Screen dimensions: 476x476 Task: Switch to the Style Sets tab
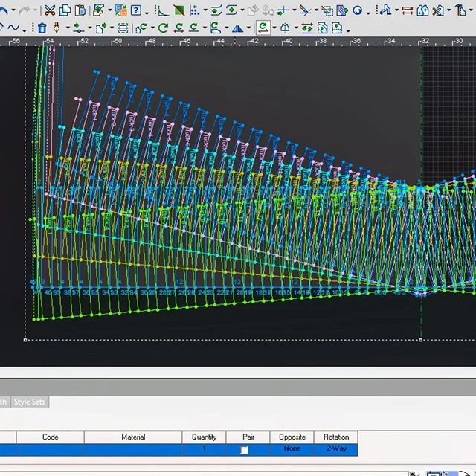click(30, 402)
